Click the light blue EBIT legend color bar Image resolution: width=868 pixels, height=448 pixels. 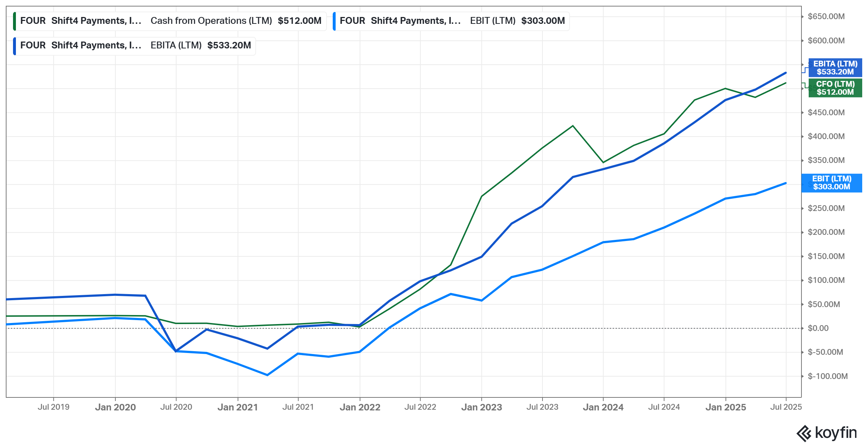click(334, 21)
